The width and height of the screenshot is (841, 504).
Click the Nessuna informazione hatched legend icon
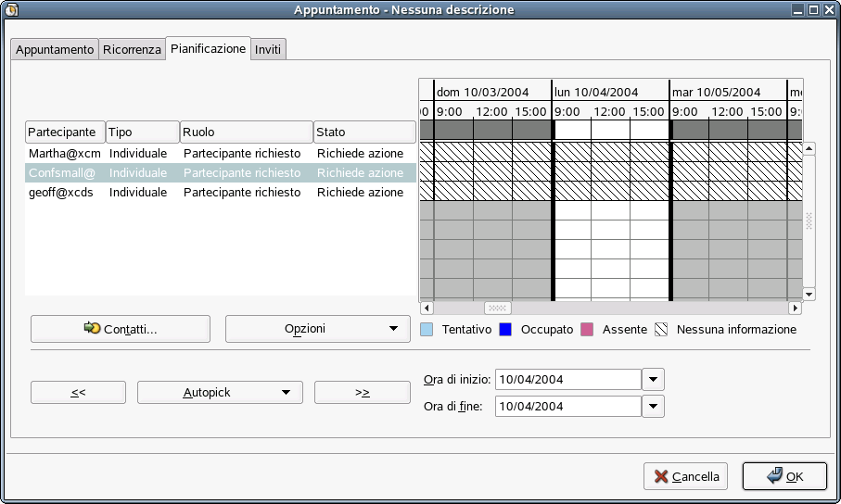(x=661, y=329)
